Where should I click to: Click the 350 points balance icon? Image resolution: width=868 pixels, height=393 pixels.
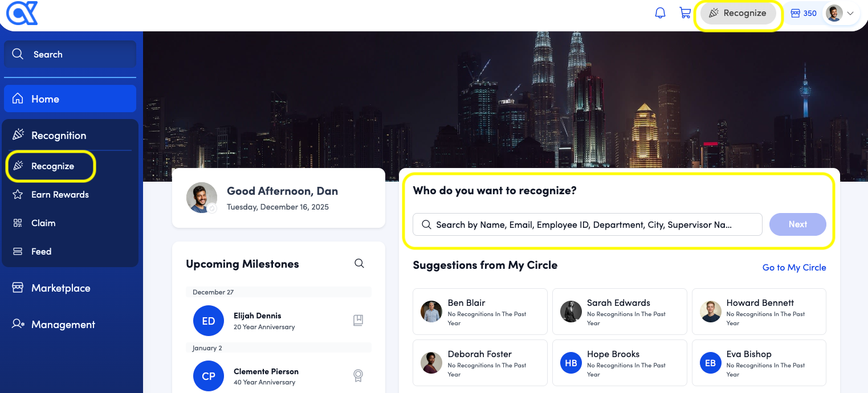(796, 13)
